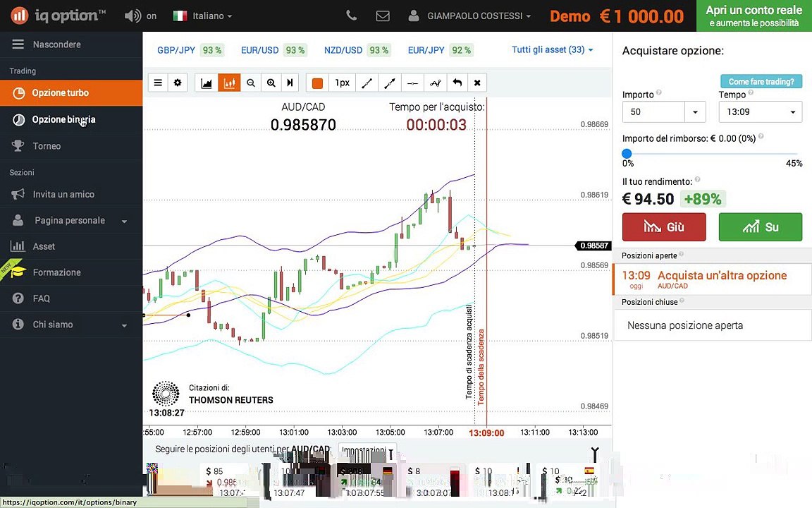
Task: Open chart settings gear icon
Action: (178, 83)
